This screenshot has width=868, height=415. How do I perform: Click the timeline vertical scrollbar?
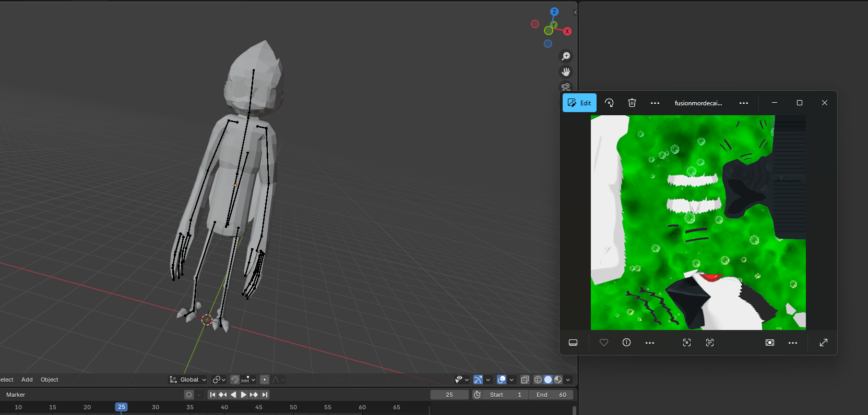(574, 410)
